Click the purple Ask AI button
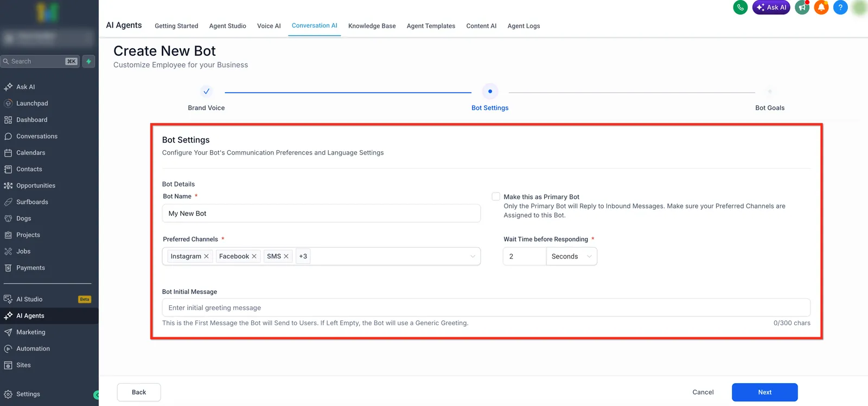The image size is (868, 406). point(771,8)
